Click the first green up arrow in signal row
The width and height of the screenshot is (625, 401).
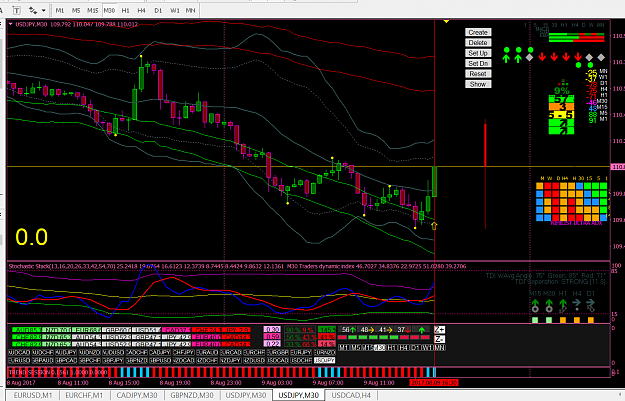pos(506,59)
